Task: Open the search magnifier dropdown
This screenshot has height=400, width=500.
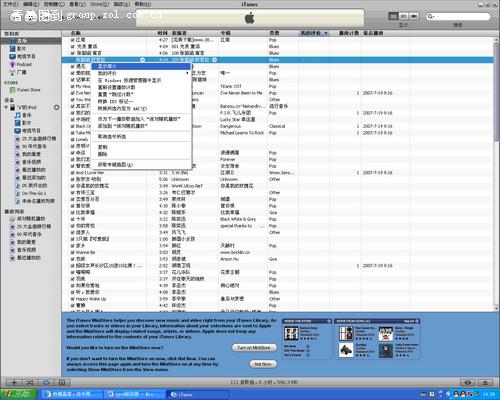Action: coord(431,16)
